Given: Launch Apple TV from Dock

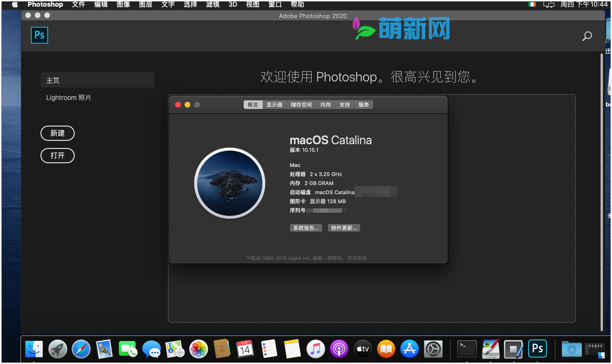Looking at the screenshot, I should pos(363,349).
